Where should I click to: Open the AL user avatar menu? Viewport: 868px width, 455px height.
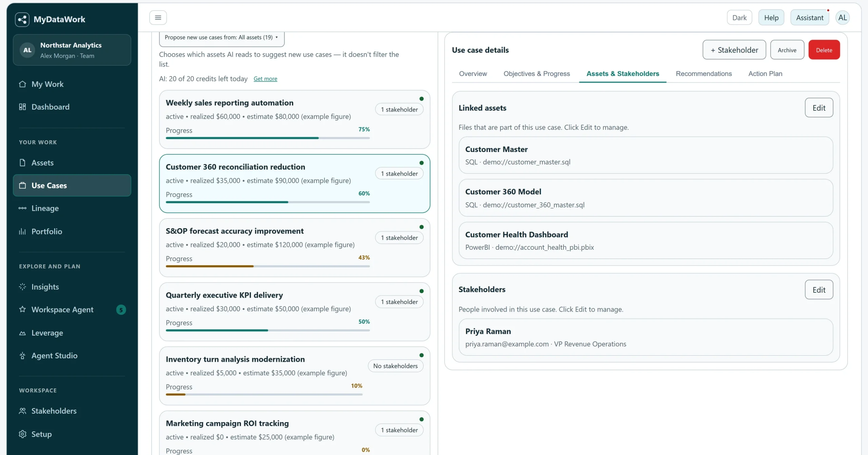(x=843, y=17)
